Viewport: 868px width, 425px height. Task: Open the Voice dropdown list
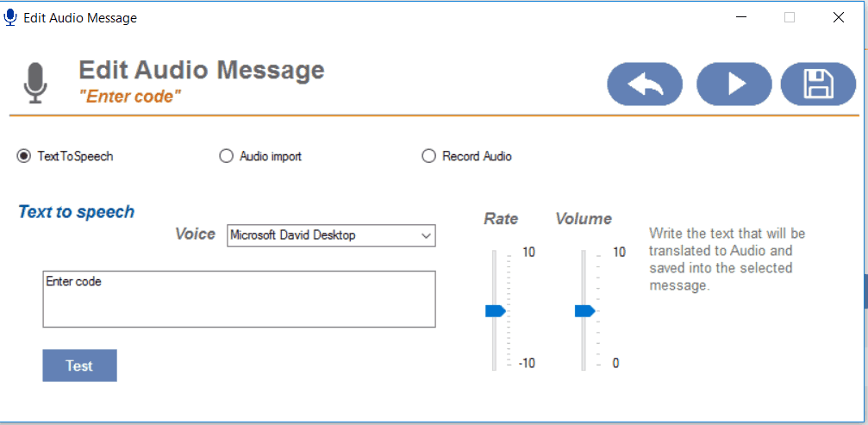(x=426, y=235)
